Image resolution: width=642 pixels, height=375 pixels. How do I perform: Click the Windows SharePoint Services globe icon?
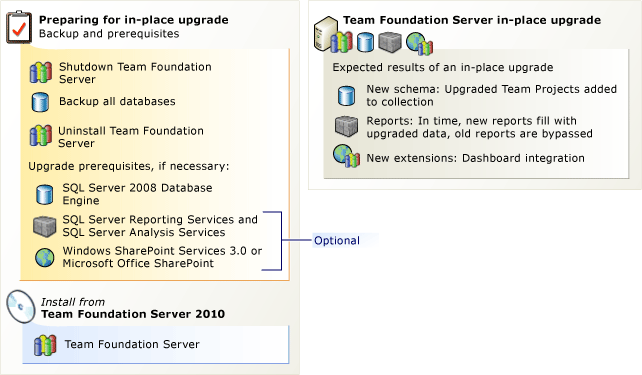pyautogui.click(x=45, y=258)
